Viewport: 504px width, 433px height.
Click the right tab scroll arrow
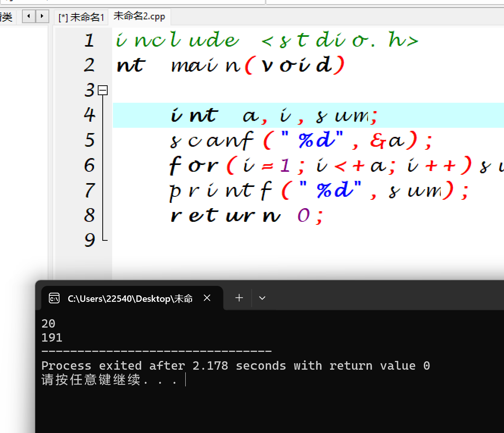[42, 16]
